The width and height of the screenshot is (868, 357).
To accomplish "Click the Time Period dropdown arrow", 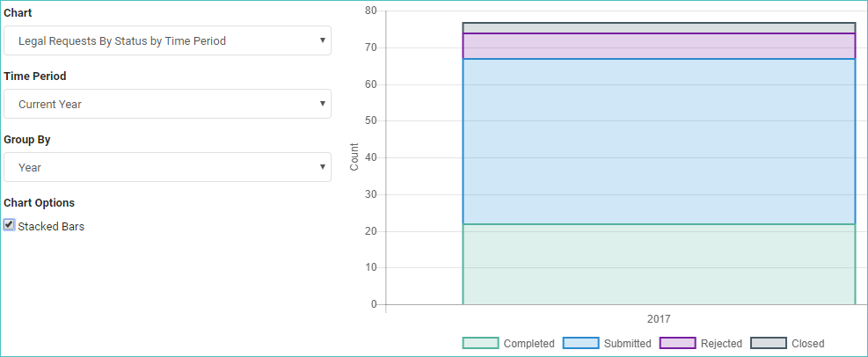I will pyautogui.click(x=322, y=104).
